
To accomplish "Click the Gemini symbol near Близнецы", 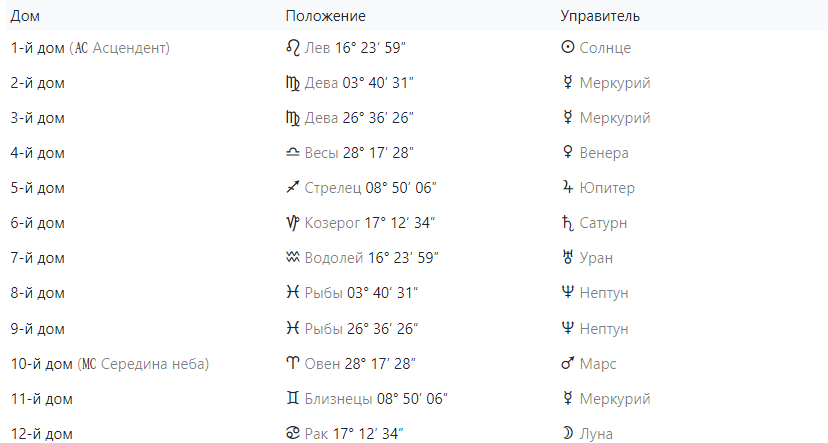I will tap(293, 398).
